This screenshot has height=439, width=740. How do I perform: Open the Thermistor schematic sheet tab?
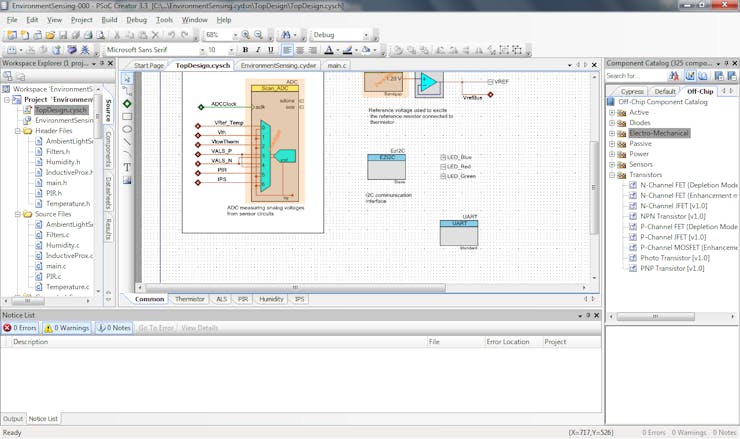point(190,299)
